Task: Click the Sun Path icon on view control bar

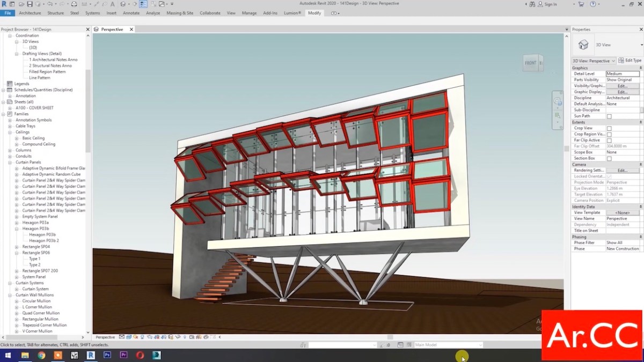Action: [135, 337]
